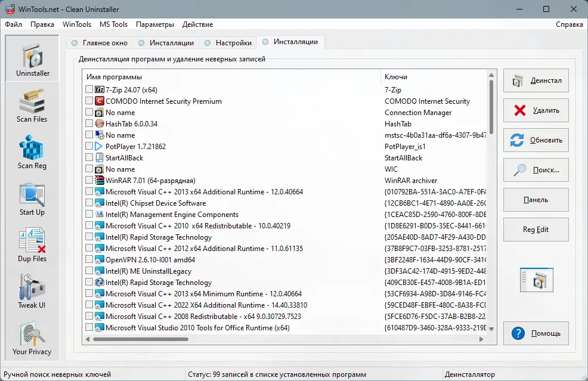Viewport: 588px width, 381px height.
Task: Click the Панель button
Action: click(536, 200)
